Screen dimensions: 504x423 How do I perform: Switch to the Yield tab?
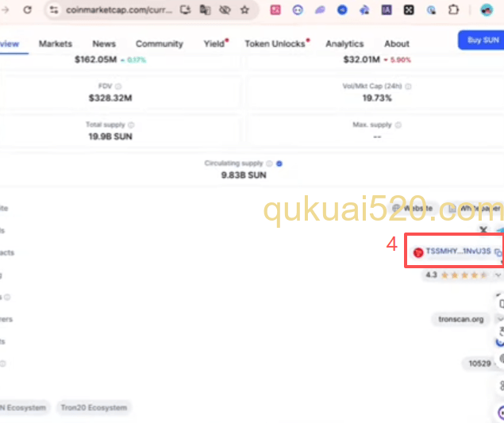pyautogui.click(x=214, y=44)
